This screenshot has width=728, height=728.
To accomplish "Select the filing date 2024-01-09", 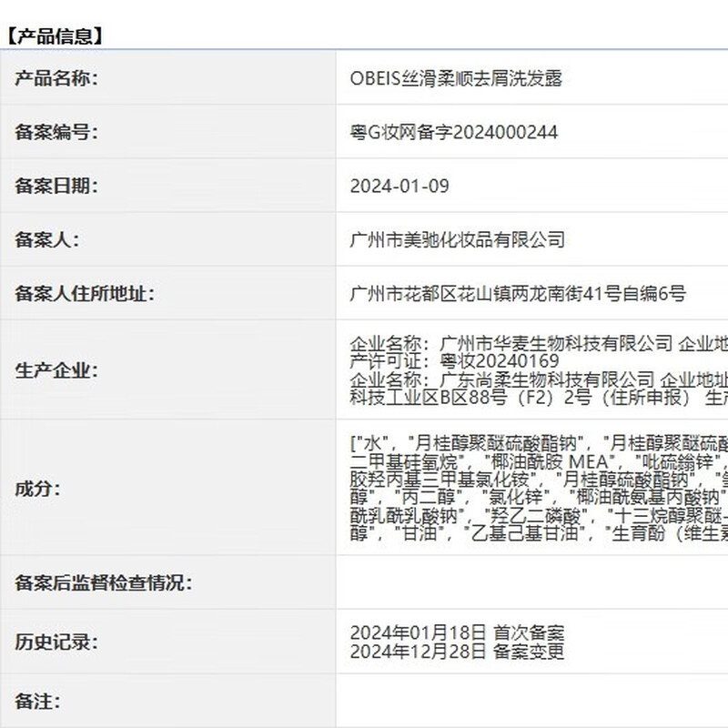I will [x=399, y=187].
